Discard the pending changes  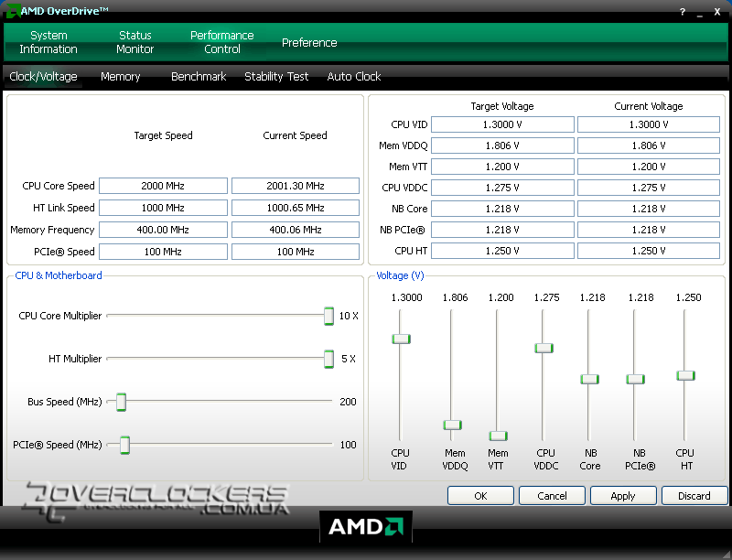(x=694, y=496)
